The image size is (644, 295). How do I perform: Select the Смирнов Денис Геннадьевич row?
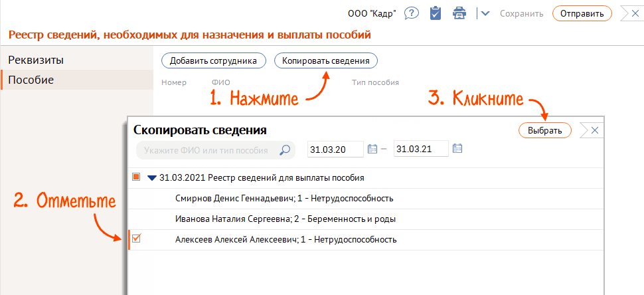pyautogui.click(x=284, y=198)
